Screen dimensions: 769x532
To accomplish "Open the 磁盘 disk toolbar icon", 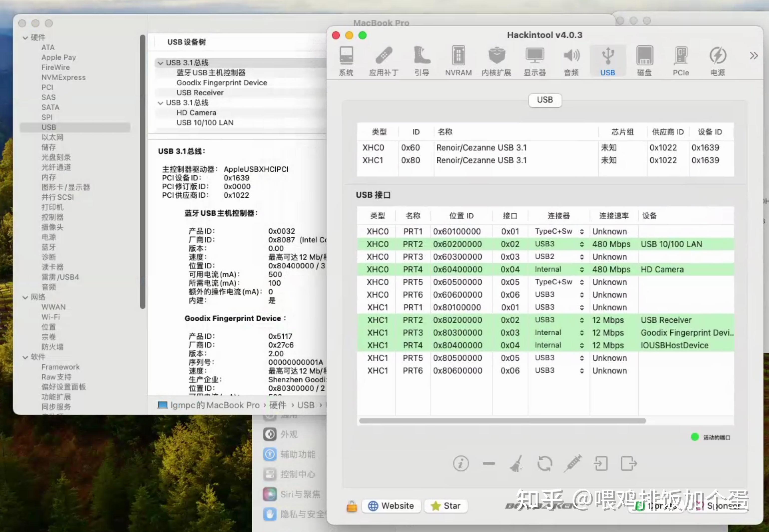I will [644, 61].
